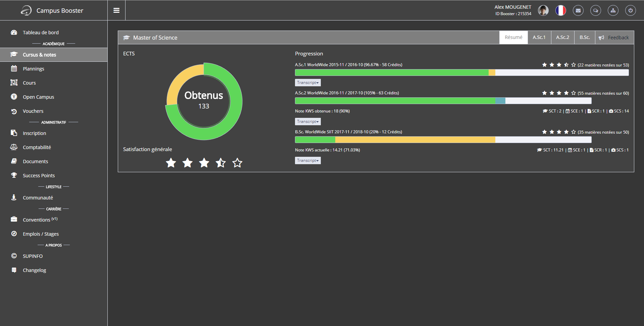The height and width of the screenshot is (326, 644).
Task: Switch to the A.Sc.1 tab
Action: point(539,37)
